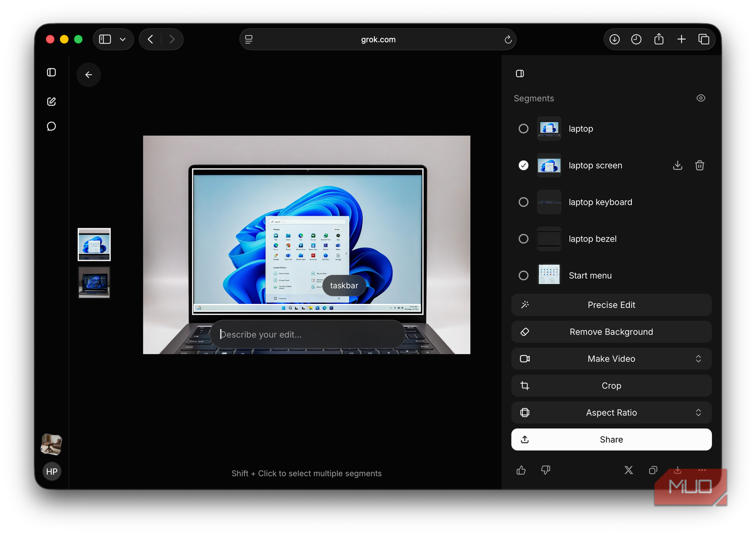
Task: Toggle segments visibility eye icon
Action: 701,98
